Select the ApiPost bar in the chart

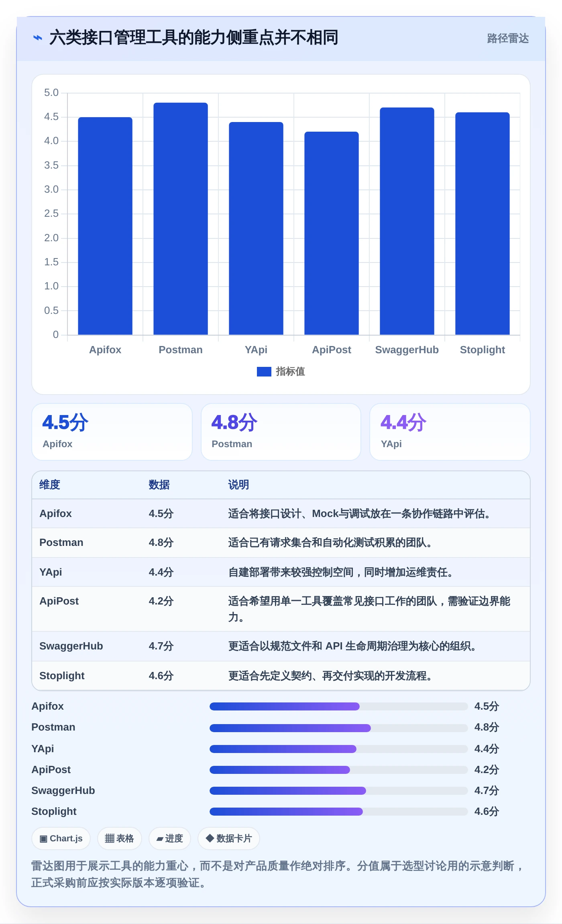point(332,233)
